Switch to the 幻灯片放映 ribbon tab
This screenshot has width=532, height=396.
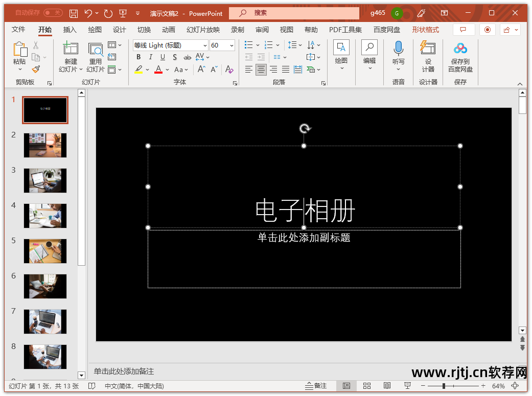pyautogui.click(x=203, y=30)
